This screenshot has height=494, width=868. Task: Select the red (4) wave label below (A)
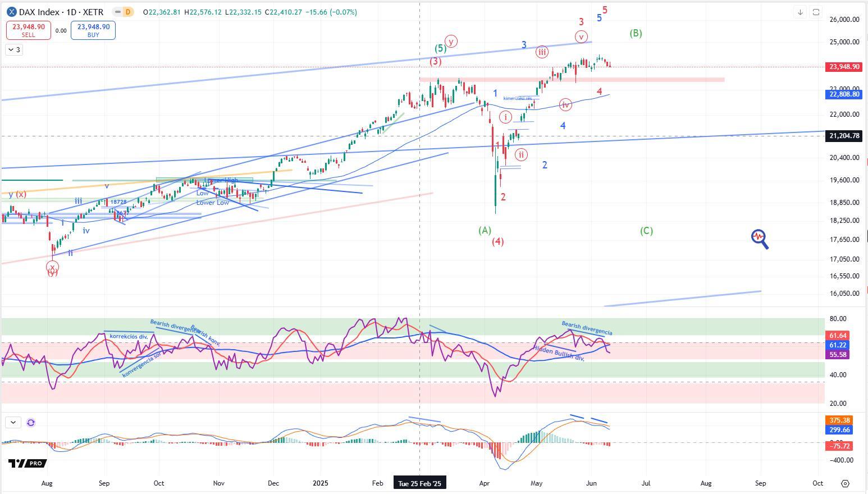[x=498, y=241]
